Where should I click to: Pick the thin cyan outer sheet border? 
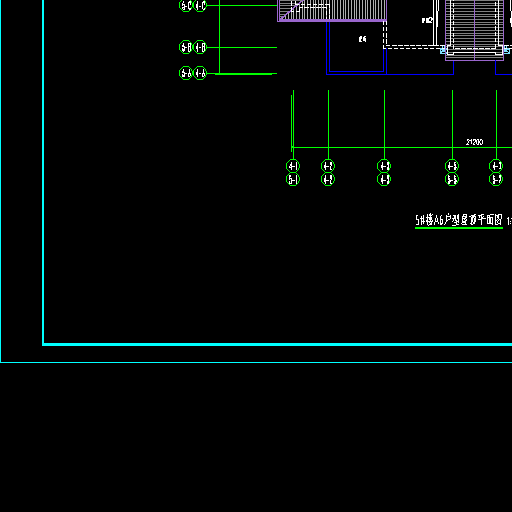(256, 362)
